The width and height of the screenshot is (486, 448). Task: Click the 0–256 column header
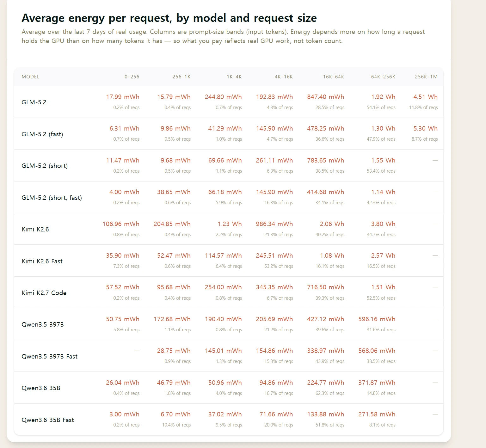click(x=132, y=77)
